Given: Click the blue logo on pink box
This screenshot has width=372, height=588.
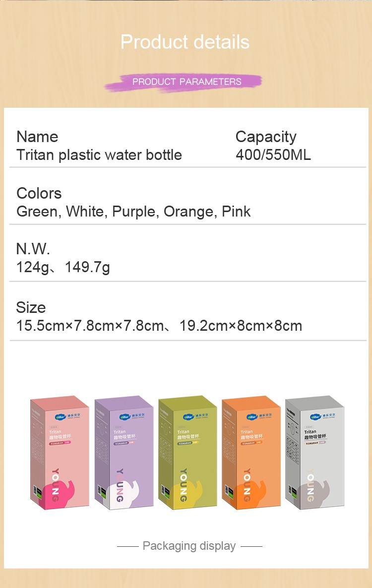Looking at the screenshot, I should tap(61, 417).
